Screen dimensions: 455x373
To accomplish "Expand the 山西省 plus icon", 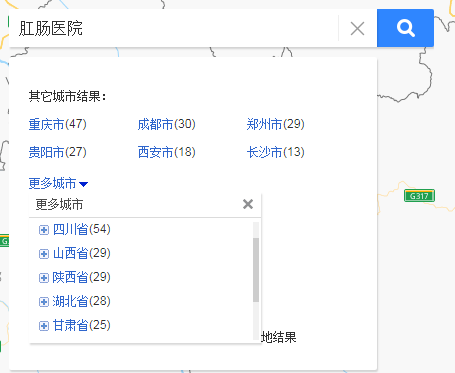I will [44, 254].
